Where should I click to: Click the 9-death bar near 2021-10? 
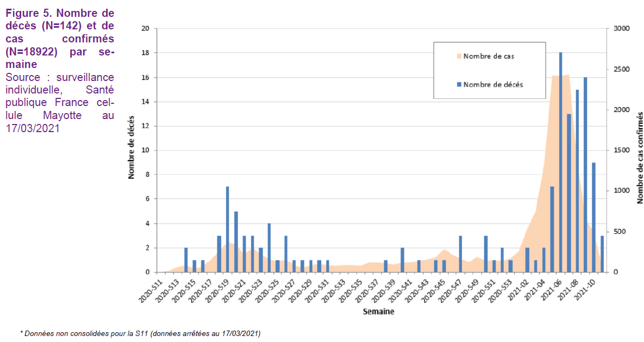coord(593,217)
